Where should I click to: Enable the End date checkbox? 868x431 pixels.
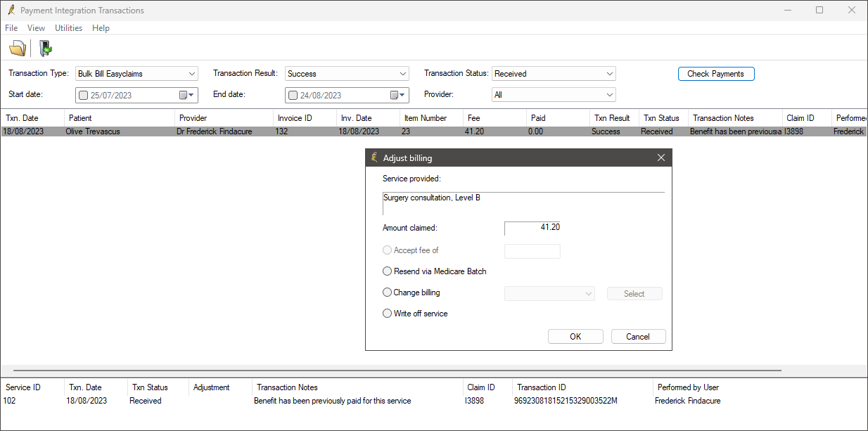[x=293, y=96]
